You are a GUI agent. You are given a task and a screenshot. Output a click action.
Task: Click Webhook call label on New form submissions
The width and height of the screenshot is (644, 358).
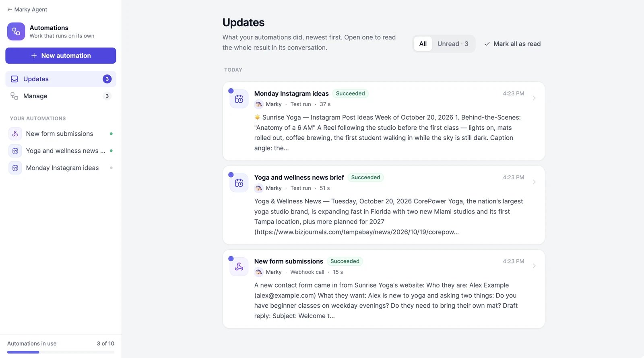[307, 272]
